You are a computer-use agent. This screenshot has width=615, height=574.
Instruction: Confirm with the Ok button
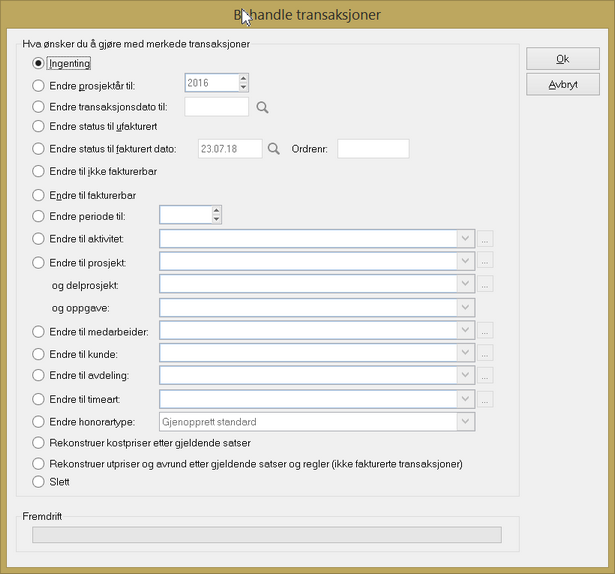[x=563, y=59]
